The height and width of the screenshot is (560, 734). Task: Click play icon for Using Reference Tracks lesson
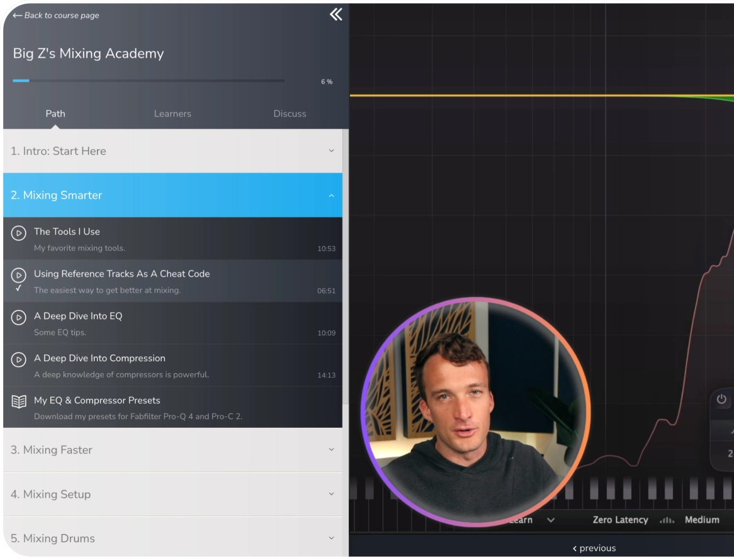coord(19,275)
